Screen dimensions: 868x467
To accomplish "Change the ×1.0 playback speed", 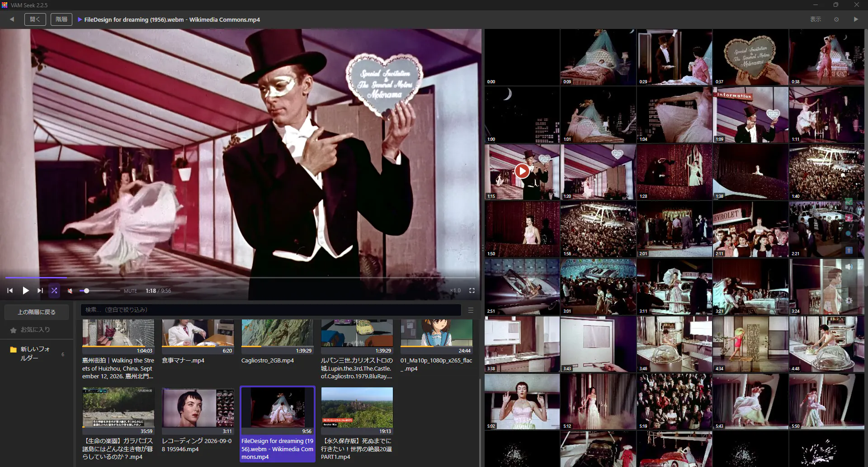I will click(455, 291).
